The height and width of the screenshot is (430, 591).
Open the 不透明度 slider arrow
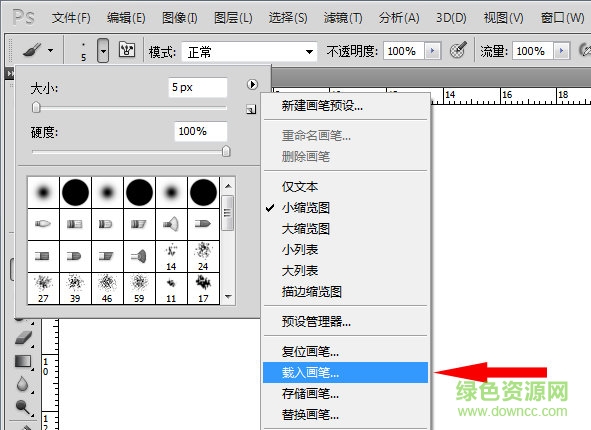pos(432,51)
